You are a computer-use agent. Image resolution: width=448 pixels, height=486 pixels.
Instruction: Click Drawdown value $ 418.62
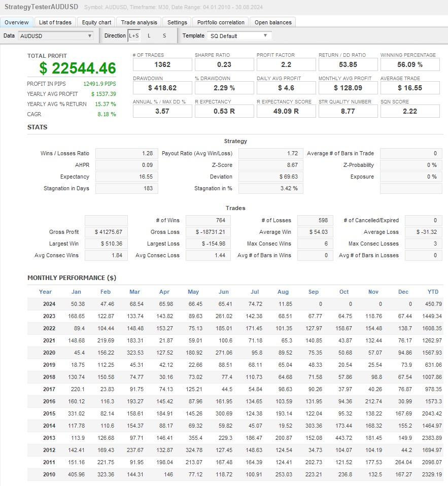coord(162,88)
